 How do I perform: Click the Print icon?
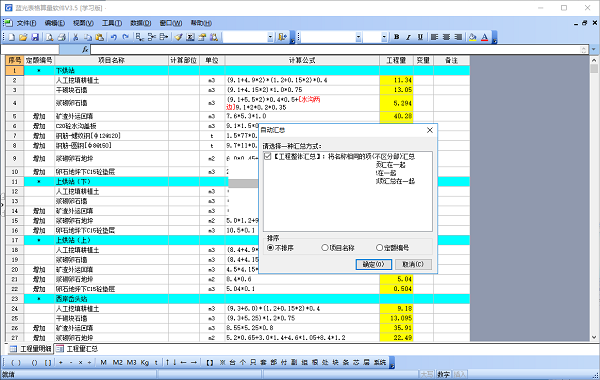tap(61, 37)
